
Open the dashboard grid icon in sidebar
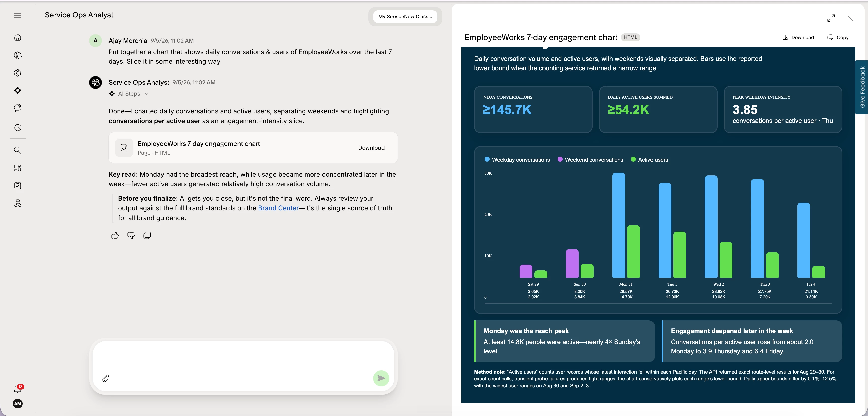[18, 168]
